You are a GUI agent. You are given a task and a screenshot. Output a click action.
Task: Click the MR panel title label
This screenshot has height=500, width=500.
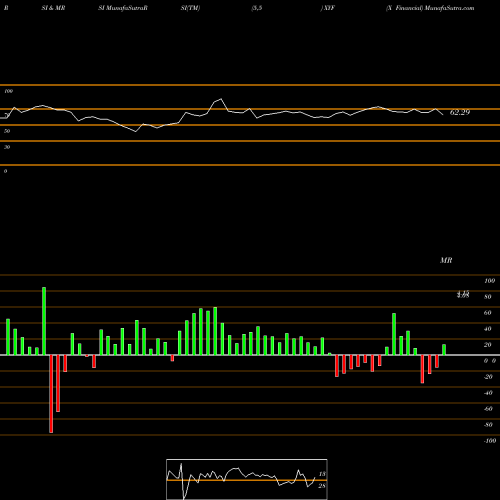[x=446, y=260]
